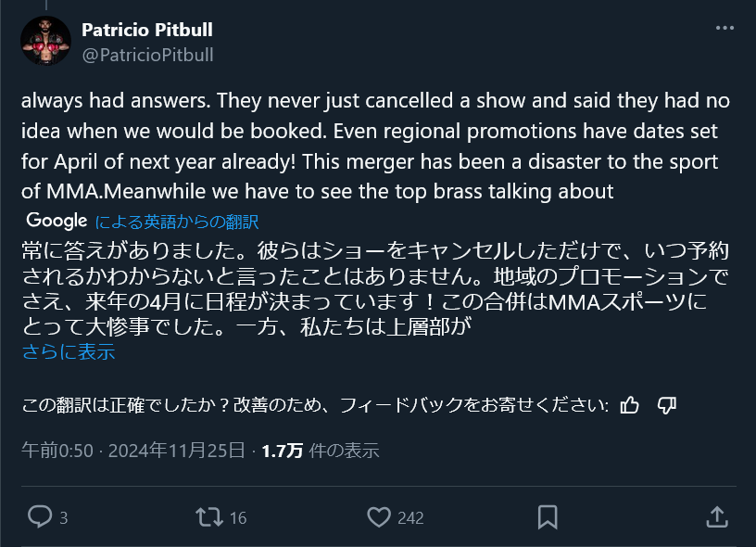This screenshot has height=547, width=756.
Task: Expand the translation with "さらに表示"
Action: (68, 352)
